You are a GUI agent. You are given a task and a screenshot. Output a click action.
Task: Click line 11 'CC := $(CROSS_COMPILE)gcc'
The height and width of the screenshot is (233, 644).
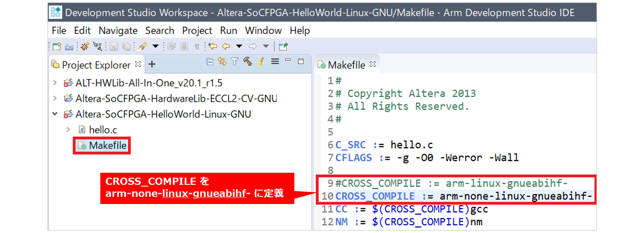(x=412, y=209)
